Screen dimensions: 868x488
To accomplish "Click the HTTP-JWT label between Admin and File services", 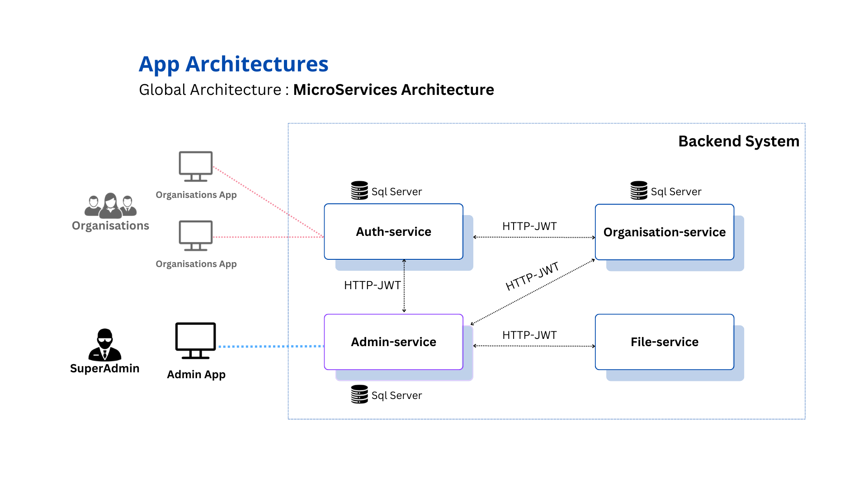I will pyautogui.click(x=529, y=335).
